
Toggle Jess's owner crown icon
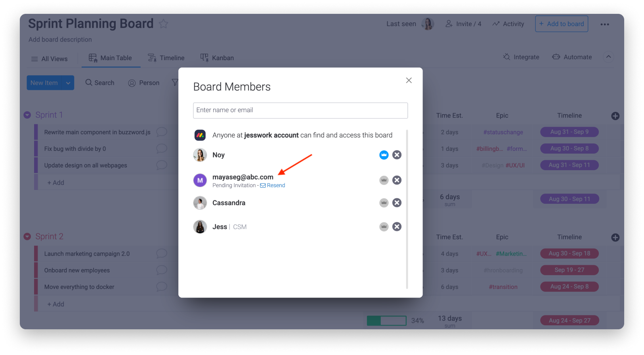tap(384, 227)
